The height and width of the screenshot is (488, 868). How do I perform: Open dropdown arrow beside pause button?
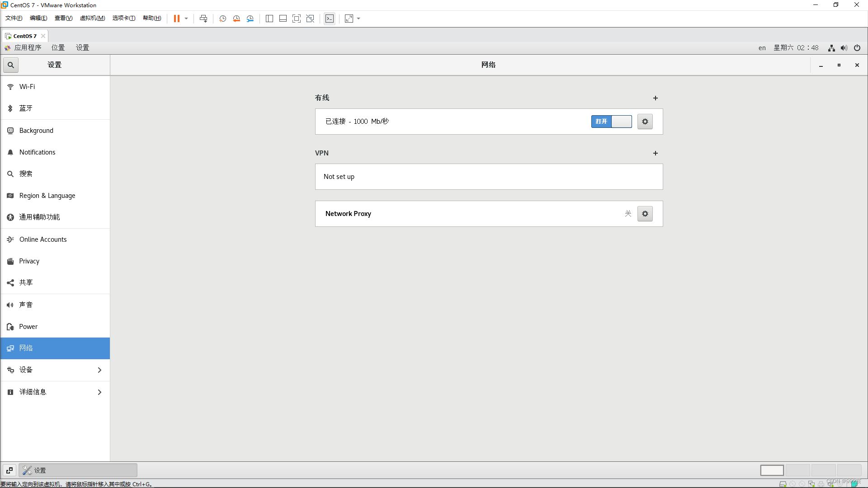186,19
